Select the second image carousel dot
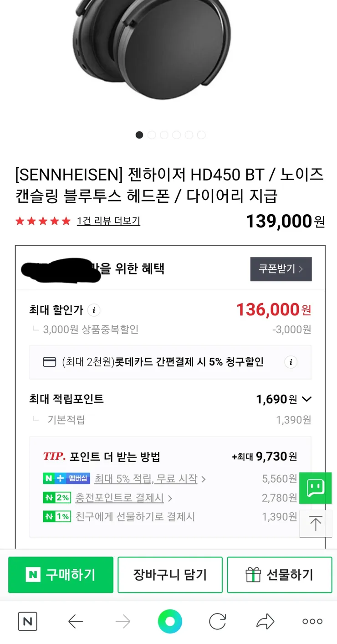Viewport: 337px width, 644px height. [x=152, y=135]
